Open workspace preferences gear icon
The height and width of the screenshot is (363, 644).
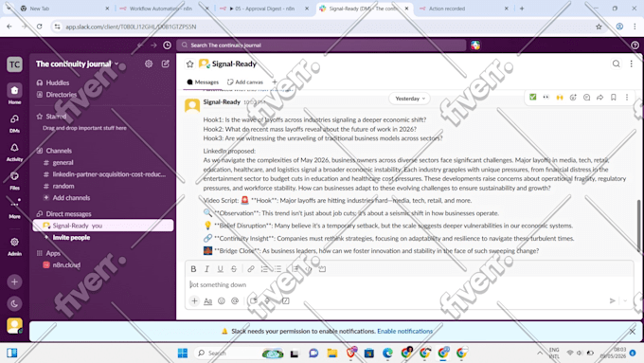pyautogui.click(x=149, y=64)
